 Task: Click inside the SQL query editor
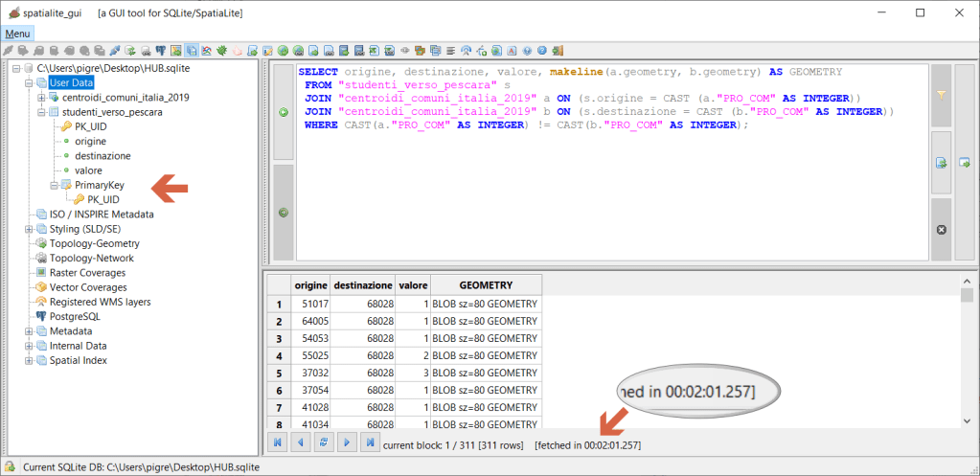coord(613,192)
